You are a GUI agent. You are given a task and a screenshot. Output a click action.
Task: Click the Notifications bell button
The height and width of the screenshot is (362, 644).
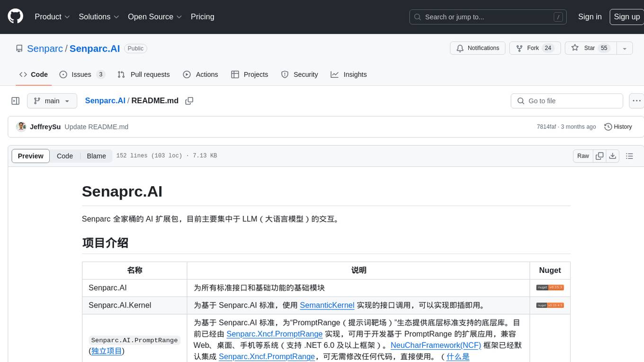(478, 48)
